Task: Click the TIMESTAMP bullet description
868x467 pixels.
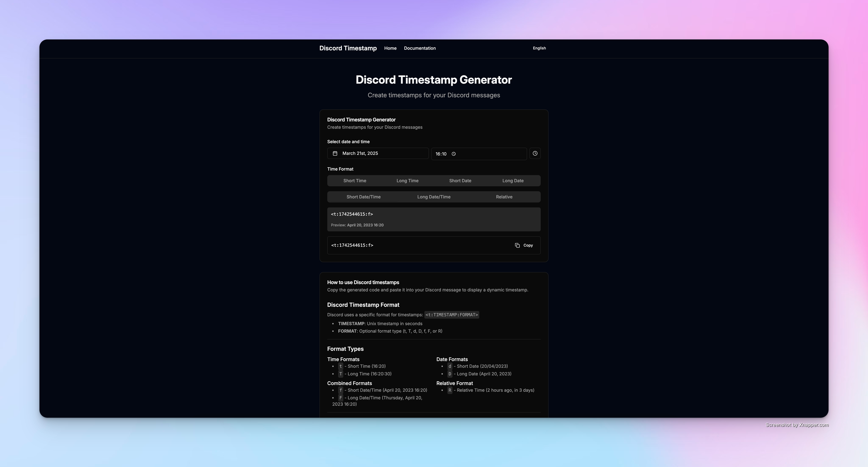Action: [380, 323]
